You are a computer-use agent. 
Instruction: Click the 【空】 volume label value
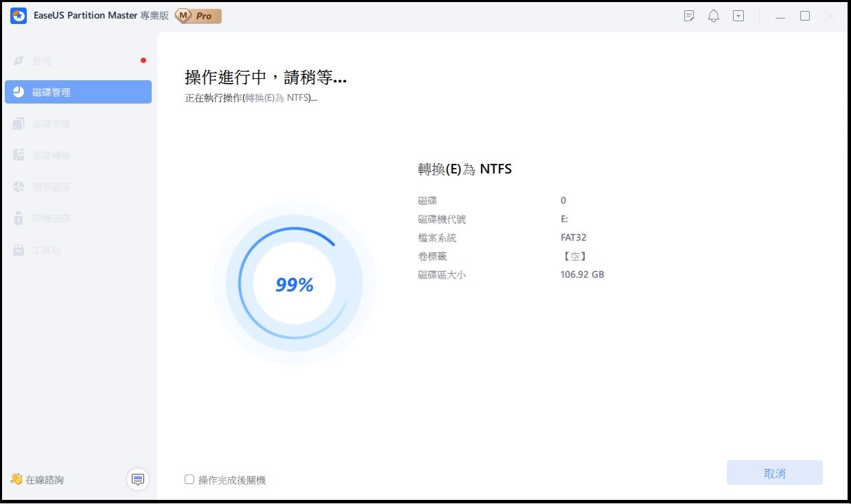pyautogui.click(x=574, y=256)
